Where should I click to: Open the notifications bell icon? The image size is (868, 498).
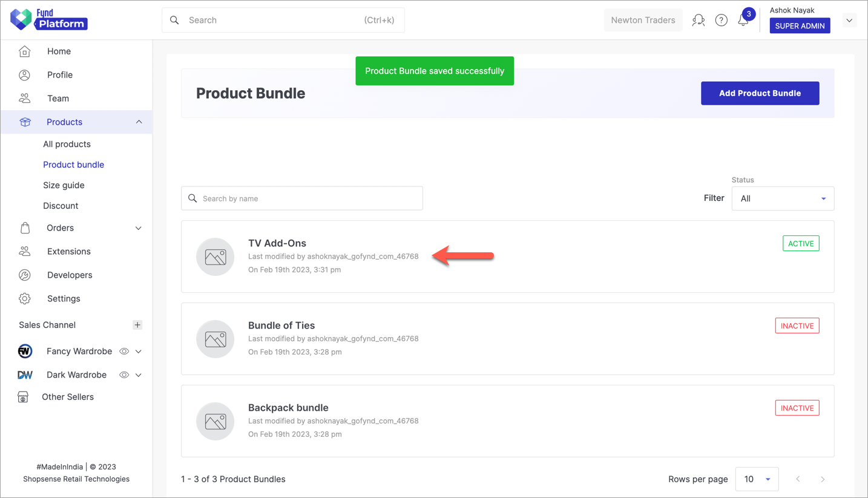(743, 20)
